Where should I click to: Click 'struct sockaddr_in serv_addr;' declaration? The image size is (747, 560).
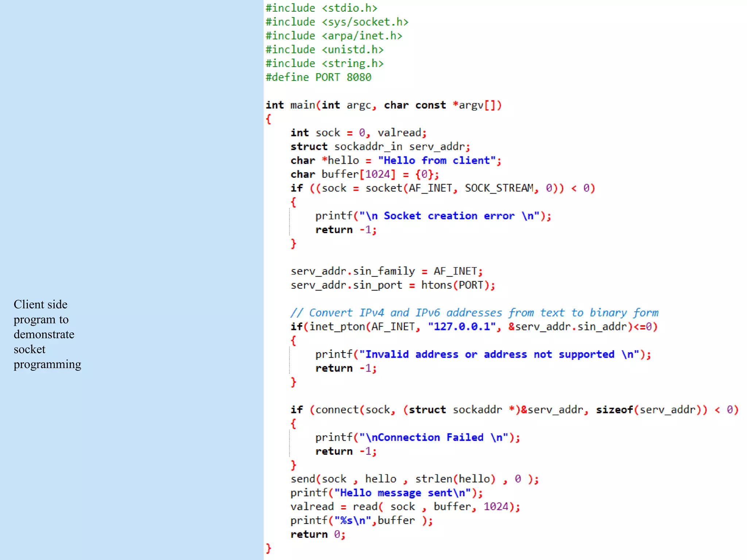[x=380, y=147]
